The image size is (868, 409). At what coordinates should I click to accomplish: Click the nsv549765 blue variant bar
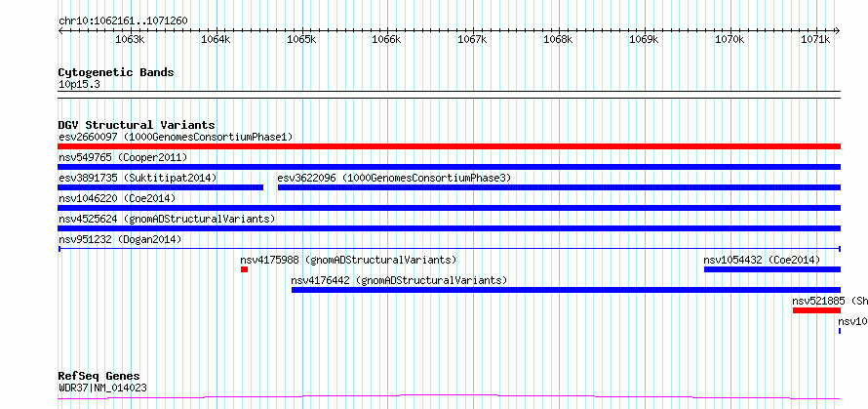point(449,167)
